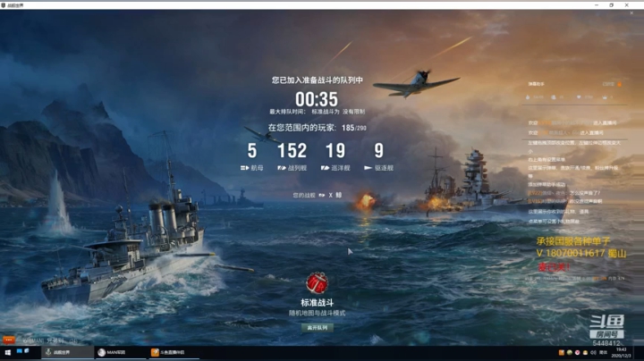Click the 弹幕助手 danmaku helper title

536,84
